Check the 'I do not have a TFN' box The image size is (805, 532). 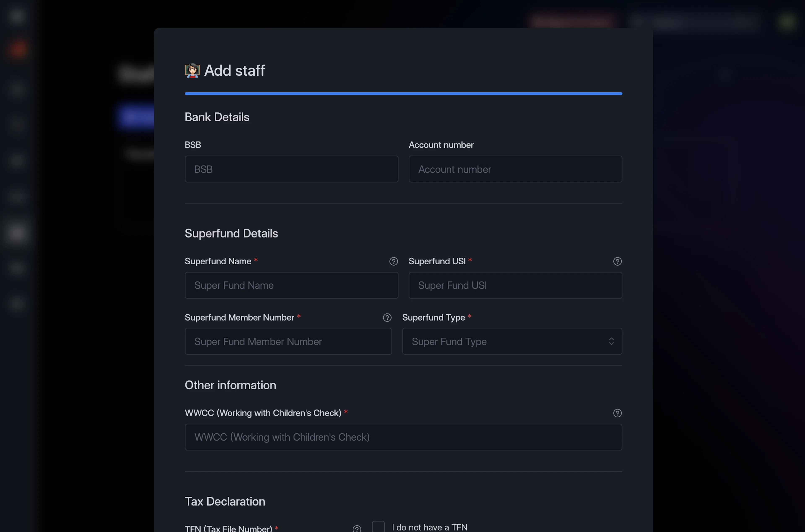click(378, 527)
